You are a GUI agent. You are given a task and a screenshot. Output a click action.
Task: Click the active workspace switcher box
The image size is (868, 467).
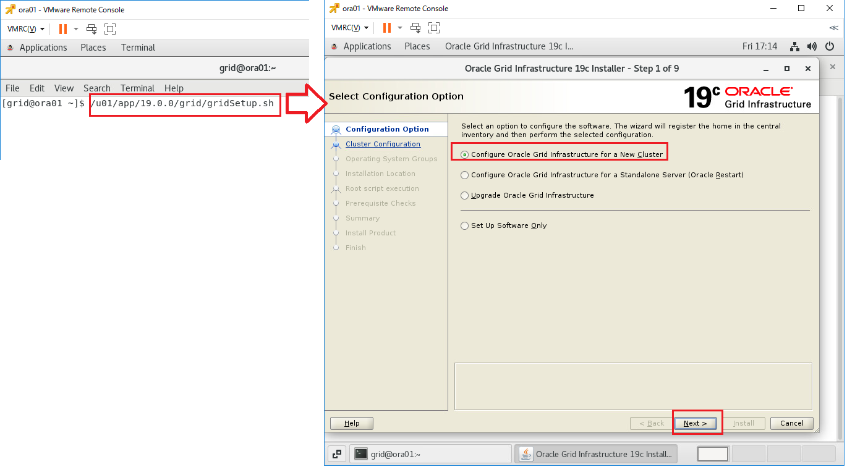coord(713,454)
